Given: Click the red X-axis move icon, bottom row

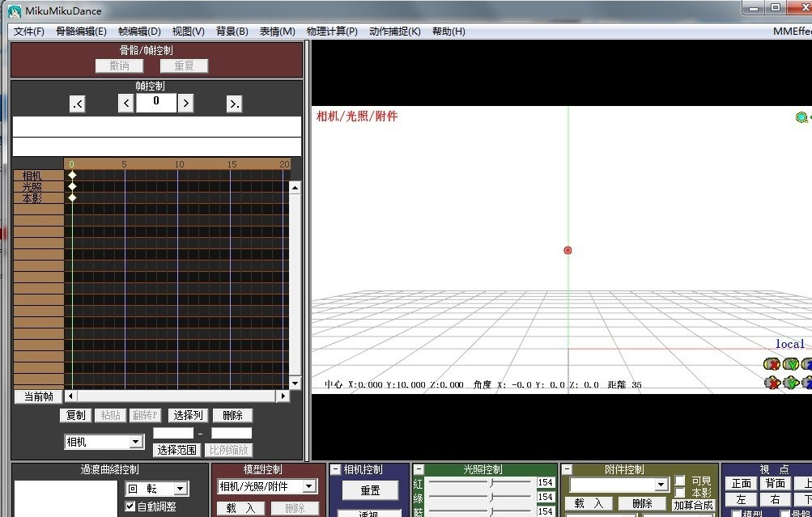Looking at the screenshot, I should (772, 383).
